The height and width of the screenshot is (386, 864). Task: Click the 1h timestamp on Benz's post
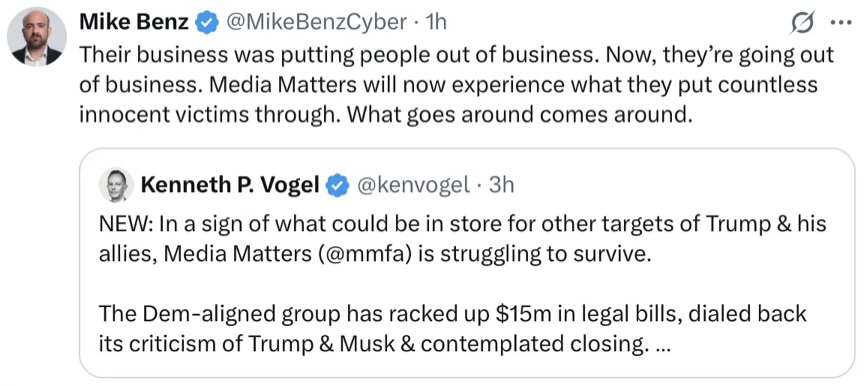coord(436,23)
